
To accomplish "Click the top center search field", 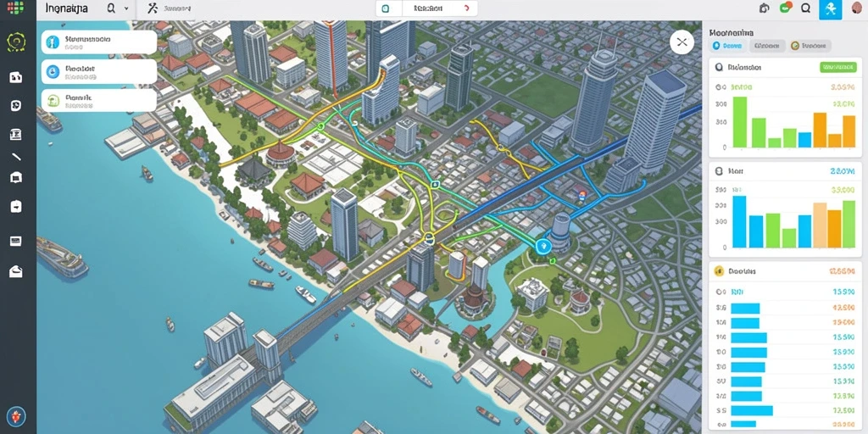I will click(427, 8).
